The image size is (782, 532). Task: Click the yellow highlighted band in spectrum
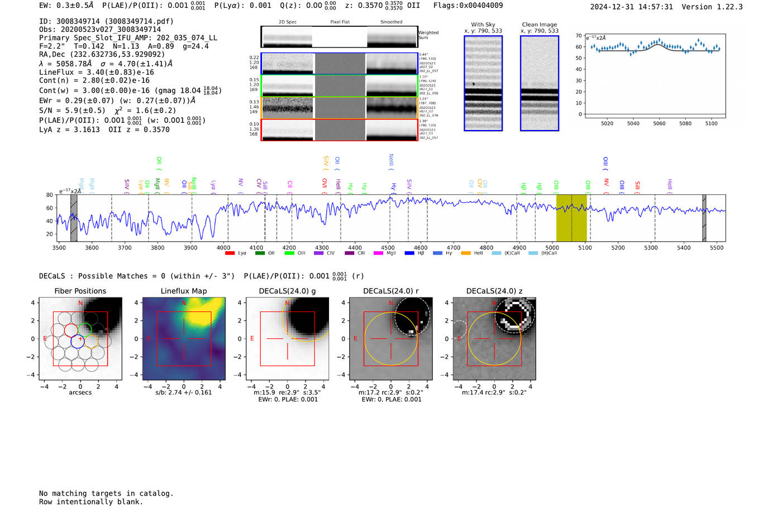571,218
